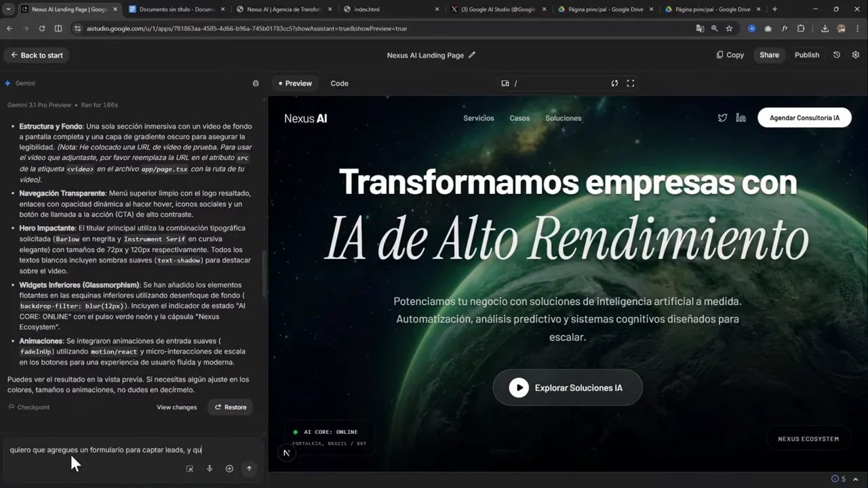This screenshot has width=868, height=488.
Task: Click the rename pencil icon next to Nexus AI Landing Page
Action: pos(472,55)
